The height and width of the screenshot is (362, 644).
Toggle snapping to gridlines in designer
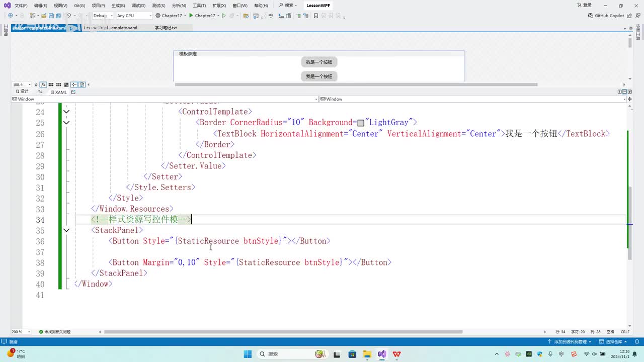point(58,84)
